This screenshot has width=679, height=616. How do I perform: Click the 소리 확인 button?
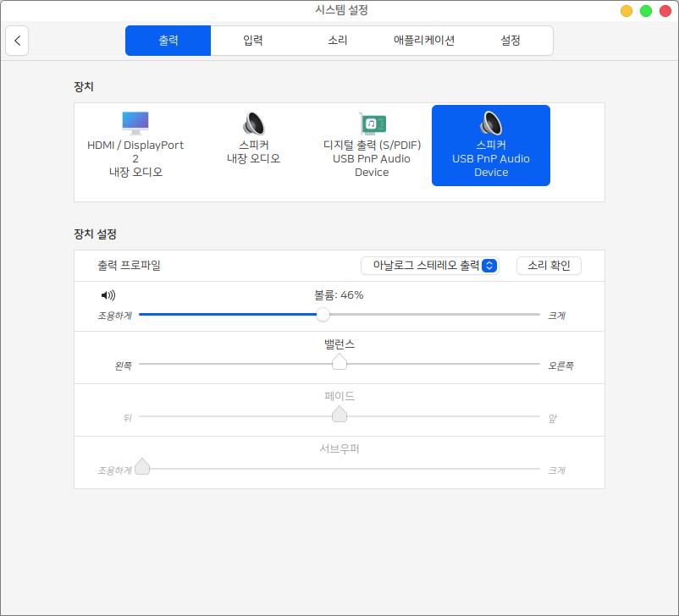[549, 266]
